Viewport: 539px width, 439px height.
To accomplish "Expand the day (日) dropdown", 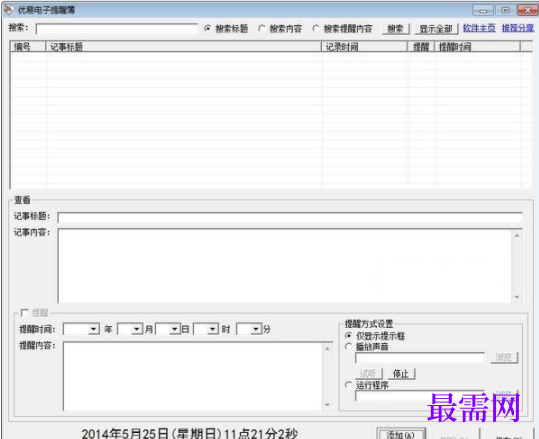I will pyautogui.click(x=175, y=329).
